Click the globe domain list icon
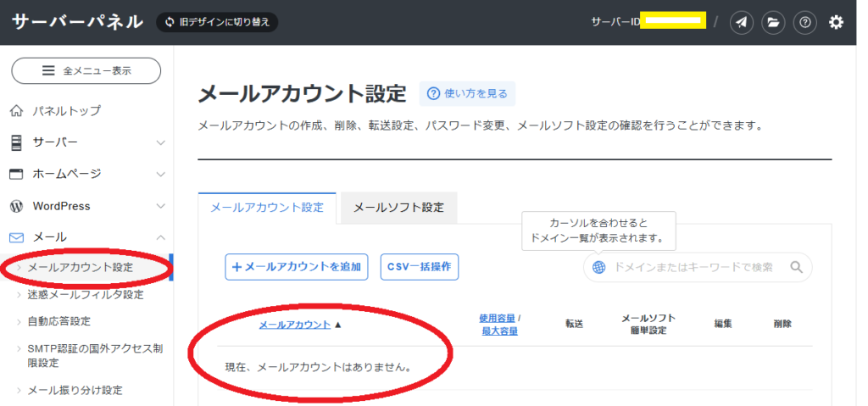 (x=599, y=267)
